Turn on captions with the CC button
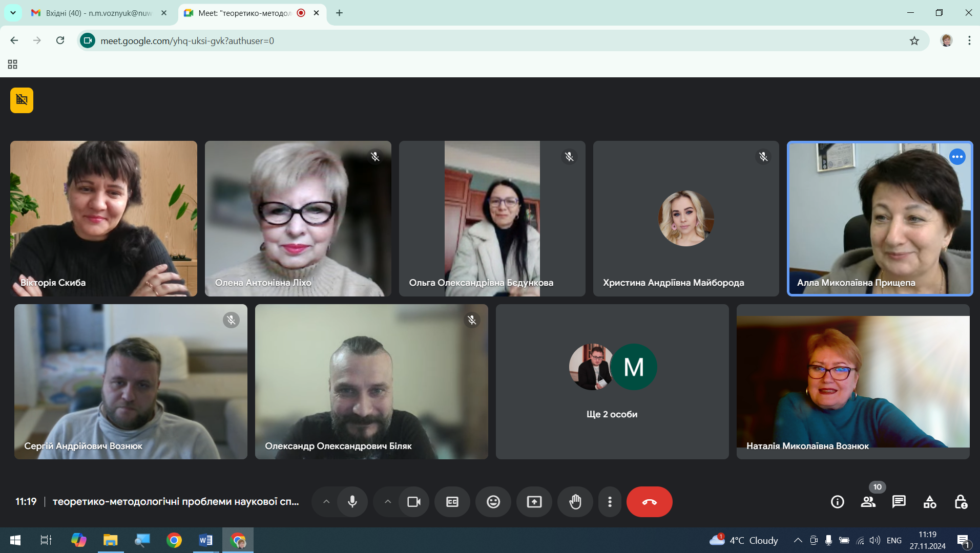 click(452, 502)
